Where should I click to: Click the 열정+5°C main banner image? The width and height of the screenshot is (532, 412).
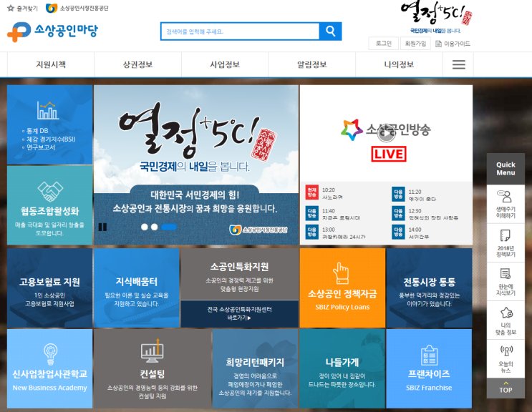[x=196, y=165]
